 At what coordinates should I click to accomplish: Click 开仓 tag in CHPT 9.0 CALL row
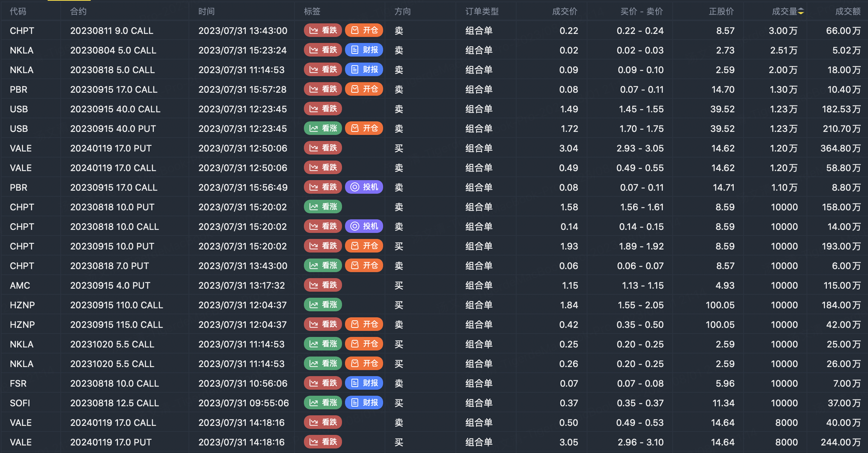point(364,31)
